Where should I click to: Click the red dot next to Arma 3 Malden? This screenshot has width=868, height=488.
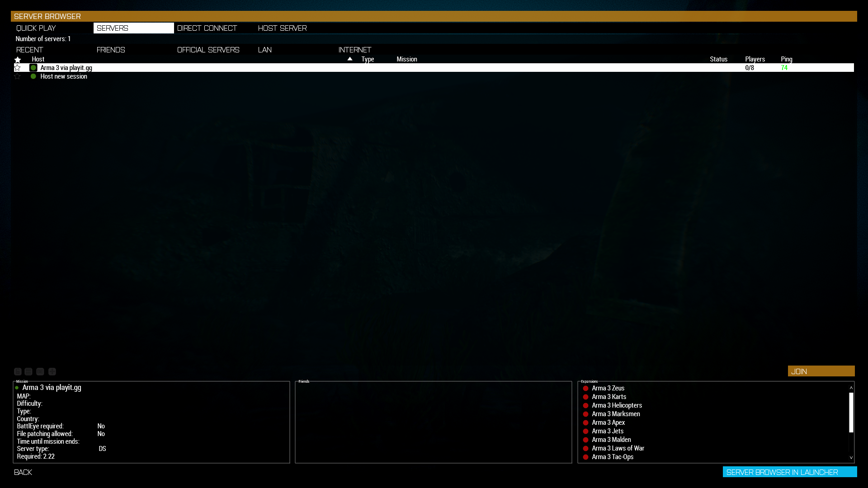(x=585, y=440)
